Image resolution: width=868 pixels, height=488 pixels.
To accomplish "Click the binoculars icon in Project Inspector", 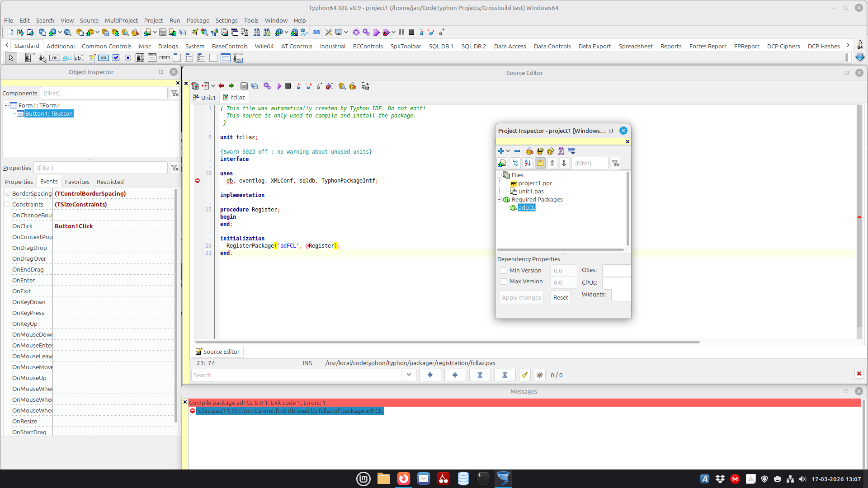I will pos(561,151).
